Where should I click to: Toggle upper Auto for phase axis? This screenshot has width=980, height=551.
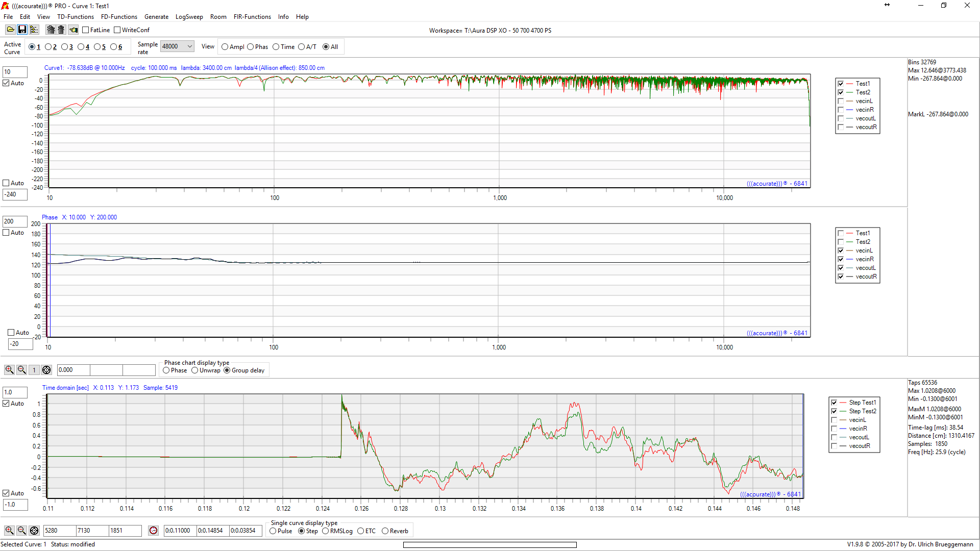point(6,233)
